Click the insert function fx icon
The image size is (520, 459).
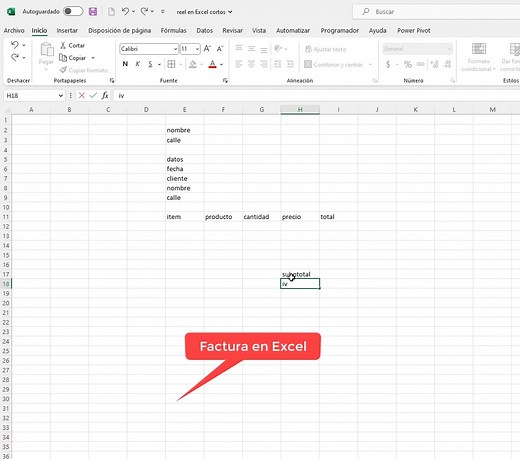click(105, 96)
